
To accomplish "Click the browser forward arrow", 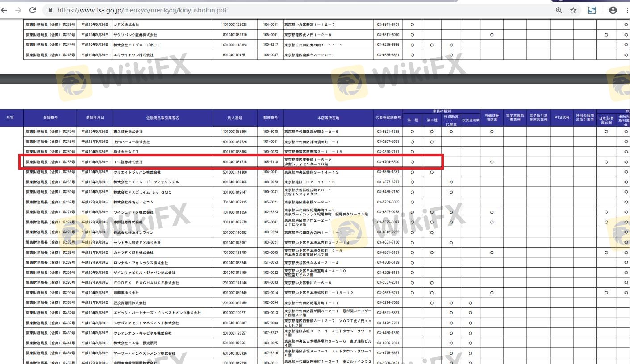I will [18, 10].
